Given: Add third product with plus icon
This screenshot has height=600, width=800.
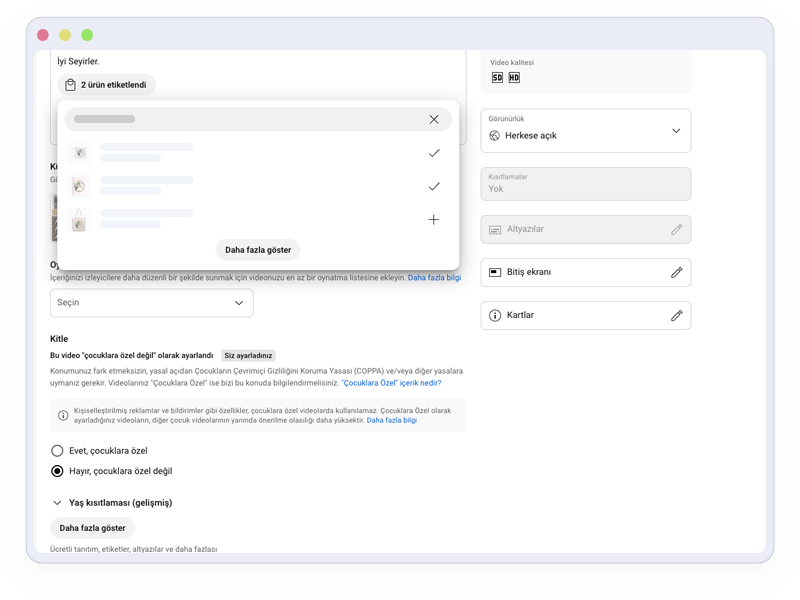Looking at the screenshot, I should pos(434,220).
